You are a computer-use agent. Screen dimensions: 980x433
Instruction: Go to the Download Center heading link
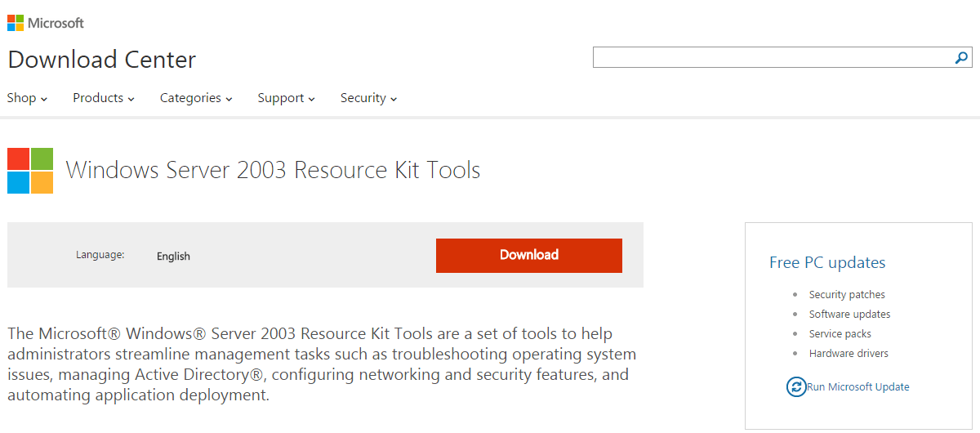(x=102, y=60)
